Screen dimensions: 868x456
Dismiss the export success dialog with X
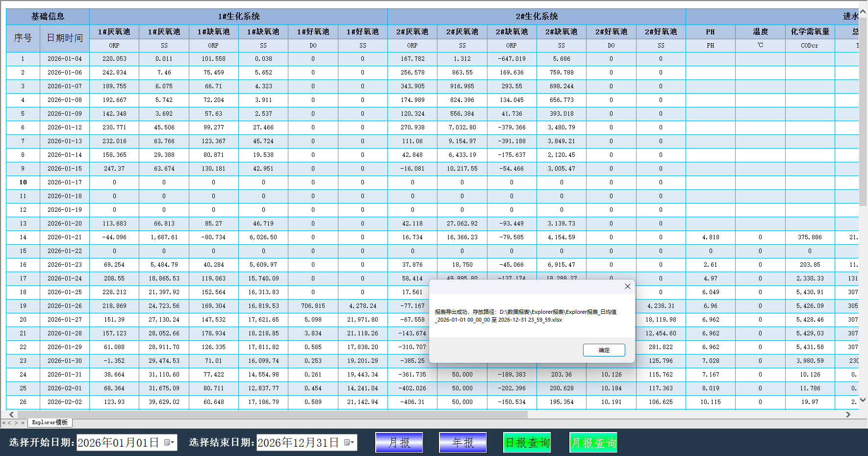(x=627, y=286)
